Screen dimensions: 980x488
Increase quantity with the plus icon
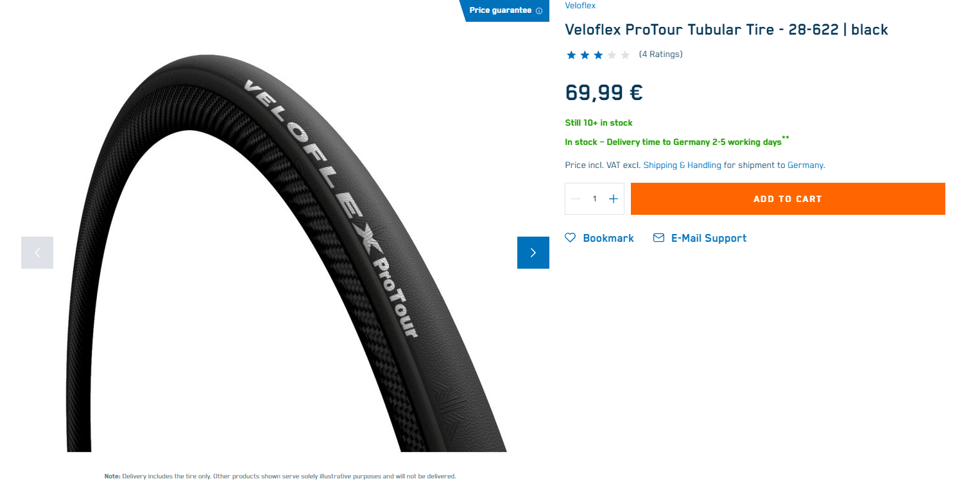[613, 199]
